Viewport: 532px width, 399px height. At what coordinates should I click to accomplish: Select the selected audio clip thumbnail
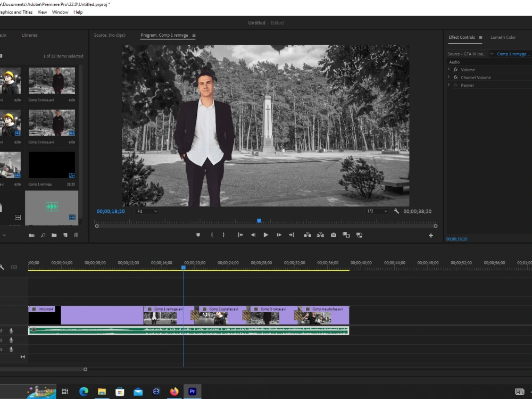pyautogui.click(x=52, y=207)
